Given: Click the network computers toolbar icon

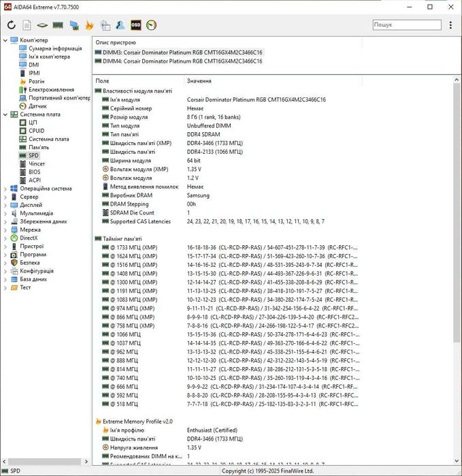Looking at the screenshot, I should 73,25.
